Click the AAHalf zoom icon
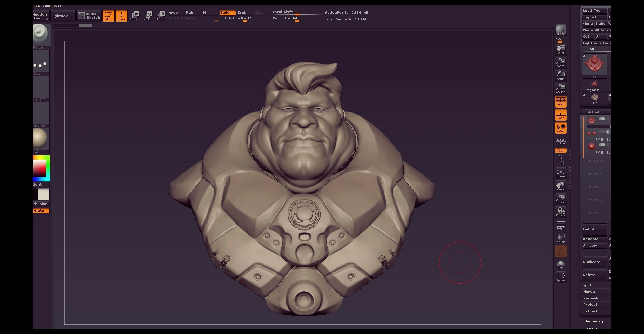This screenshot has height=334, width=644. tap(560, 89)
